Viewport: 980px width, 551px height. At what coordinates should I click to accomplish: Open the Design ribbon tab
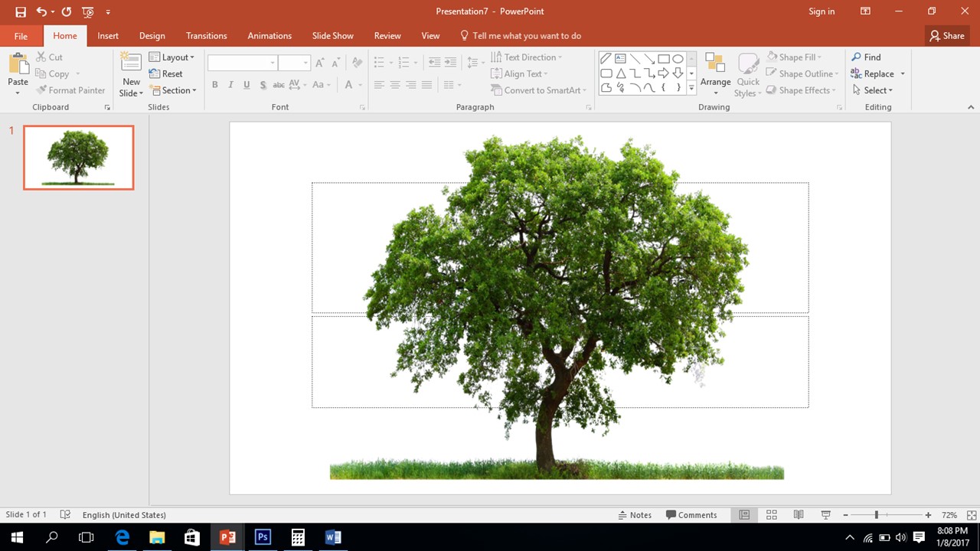click(152, 35)
